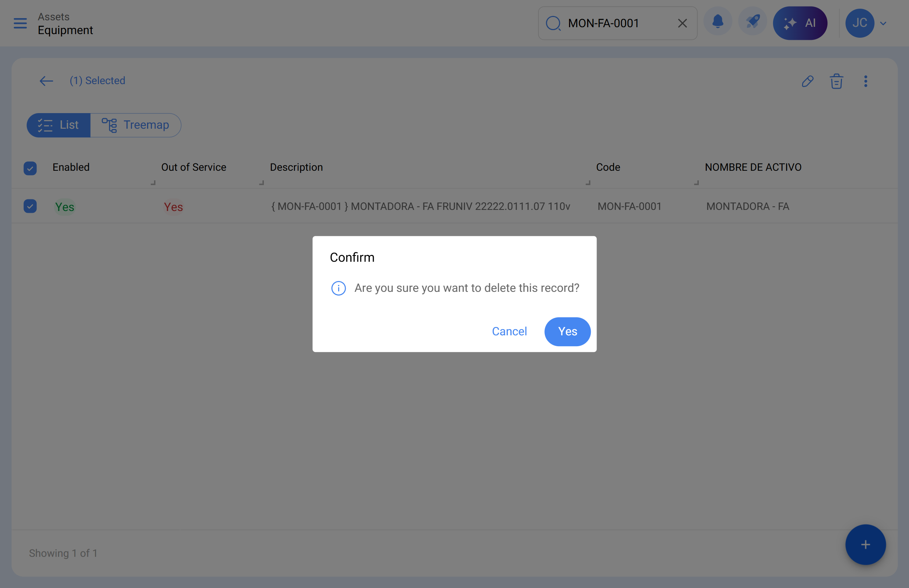Open the three-dot more options menu

point(866,81)
